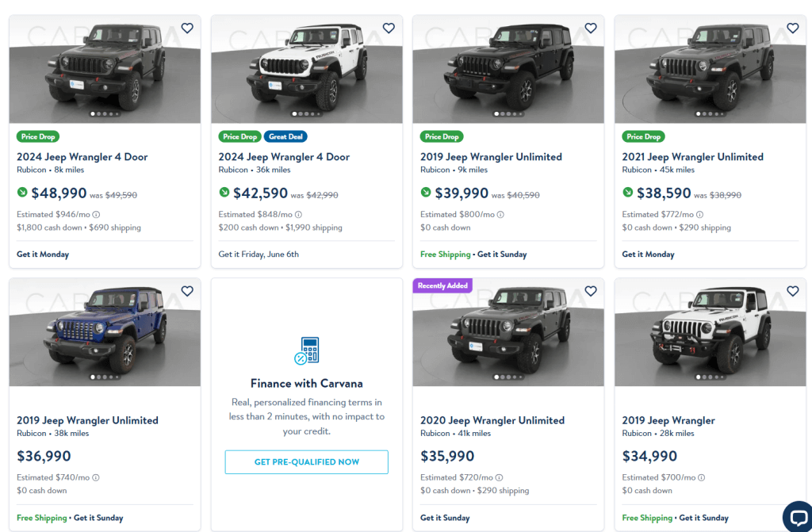Click heart icon on 2020 Wrangler Unlimited
This screenshot has width=812, height=532.
pos(591,291)
